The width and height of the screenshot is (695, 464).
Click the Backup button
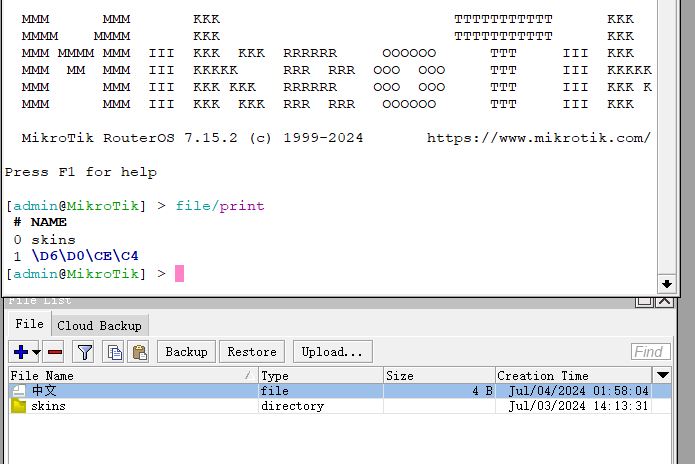point(186,352)
